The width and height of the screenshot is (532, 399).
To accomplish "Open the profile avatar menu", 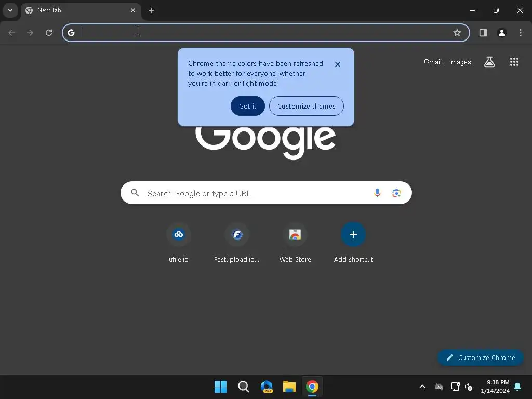I will click(x=502, y=33).
